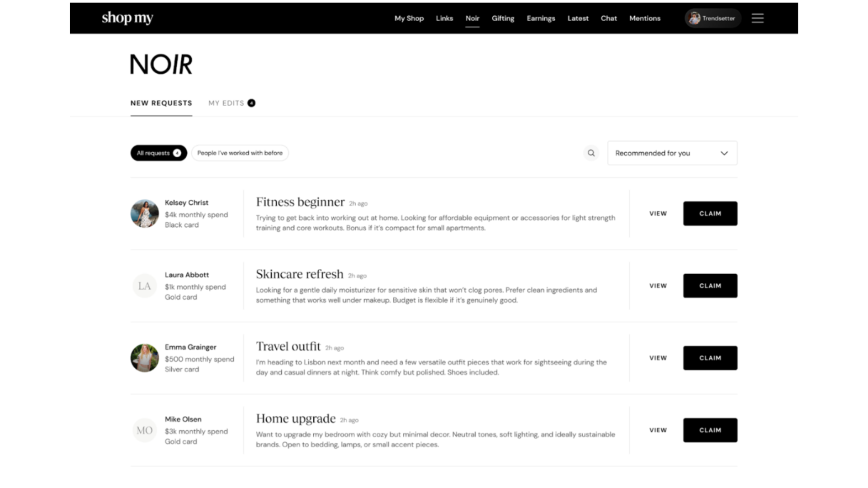Click Emma Grainger's profile photo

click(x=145, y=358)
